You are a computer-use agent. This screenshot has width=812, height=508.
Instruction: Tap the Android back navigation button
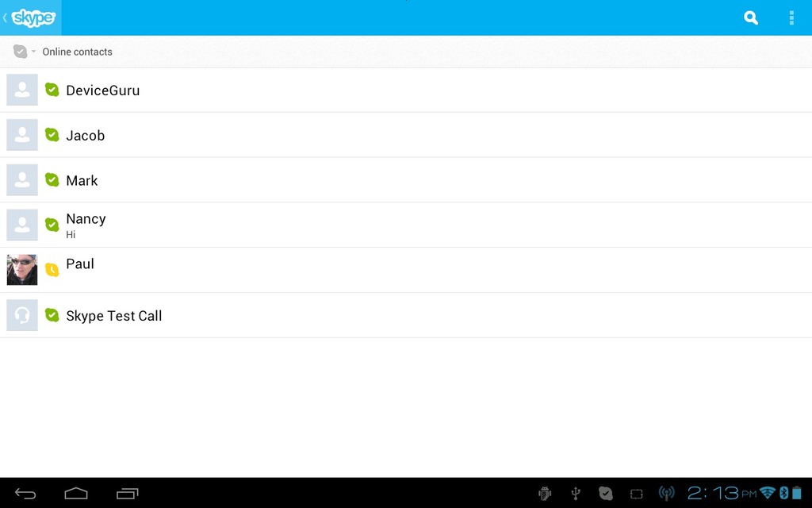(25, 494)
